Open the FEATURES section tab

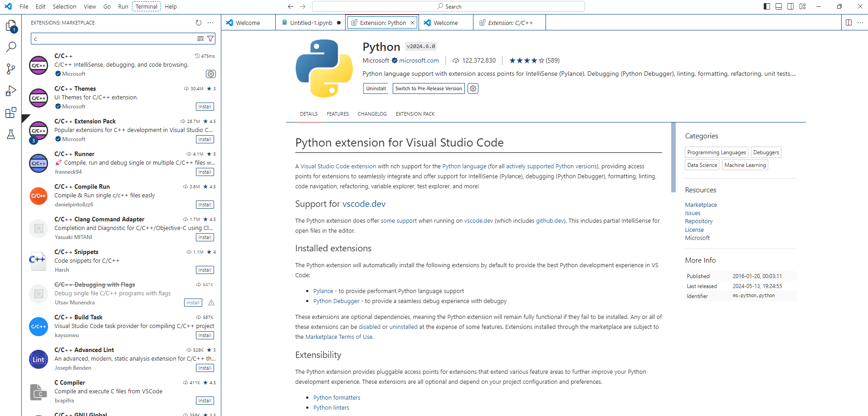[x=338, y=114]
